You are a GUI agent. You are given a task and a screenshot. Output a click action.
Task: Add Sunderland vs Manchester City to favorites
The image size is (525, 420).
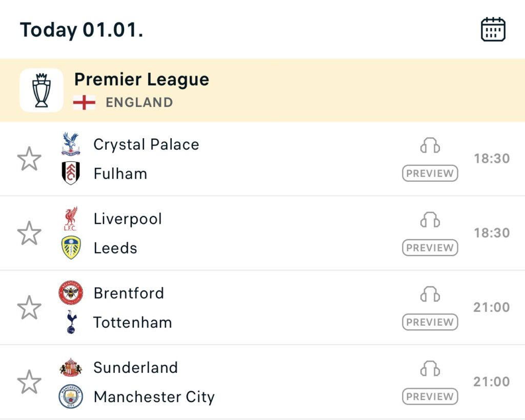pyautogui.click(x=29, y=382)
